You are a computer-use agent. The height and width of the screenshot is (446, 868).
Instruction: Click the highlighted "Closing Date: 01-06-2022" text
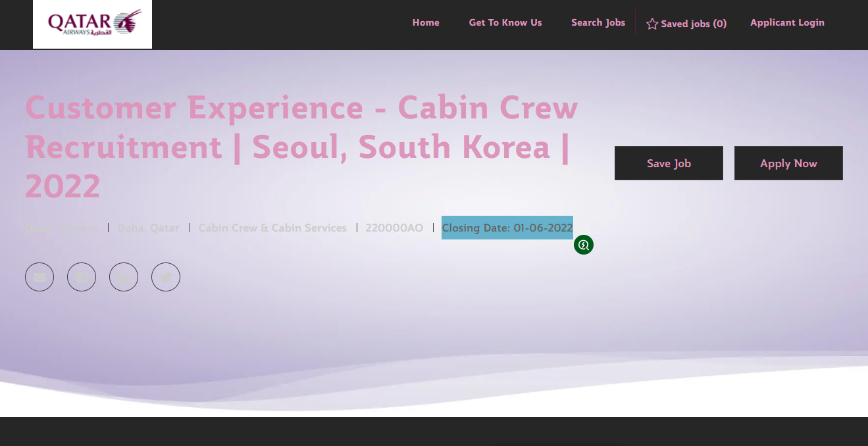click(x=507, y=228)
